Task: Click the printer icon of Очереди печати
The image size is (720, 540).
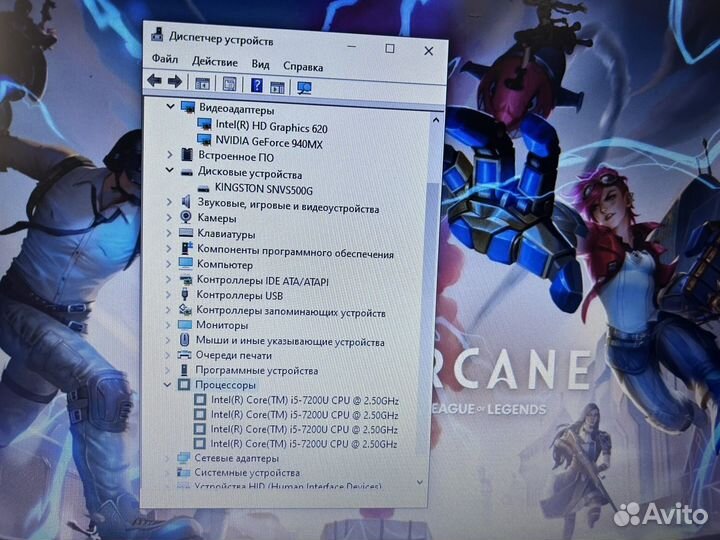Action: pos(184,354)
